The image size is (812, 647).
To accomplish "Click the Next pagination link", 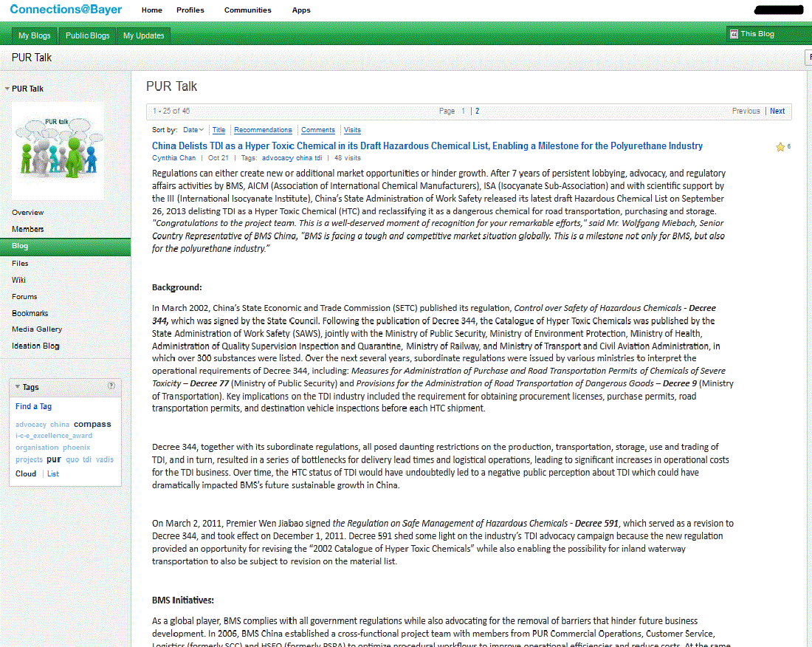I will tap(777, 112).
